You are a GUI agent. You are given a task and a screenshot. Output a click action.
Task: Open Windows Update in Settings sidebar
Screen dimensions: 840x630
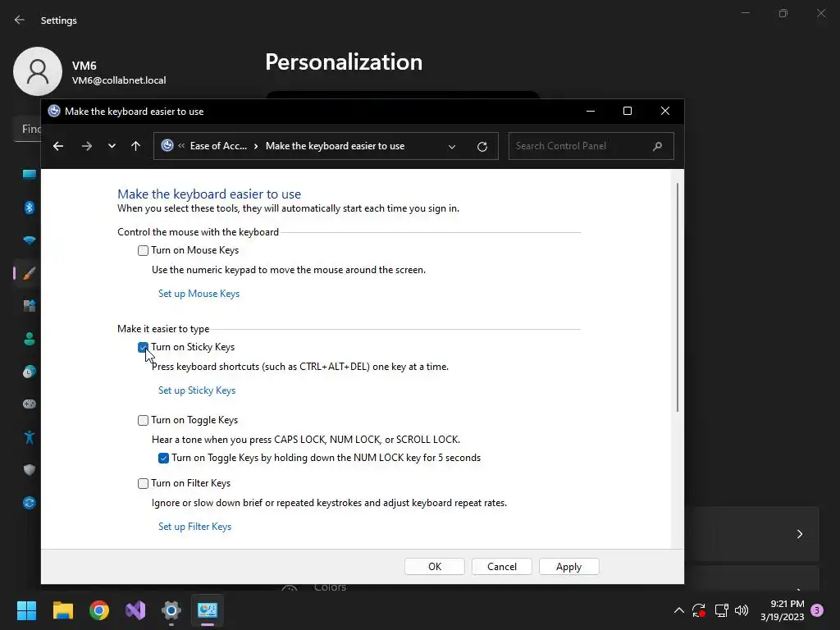click(29, 503)
